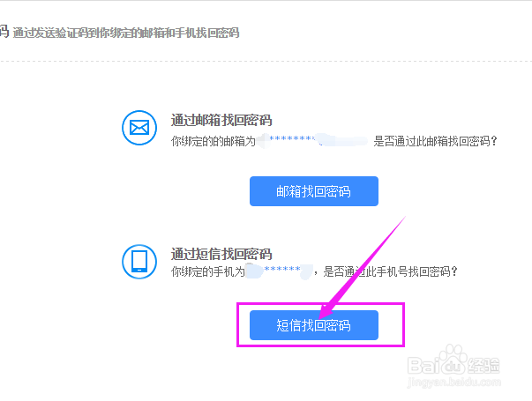Click the page subtitle 通过发送验证码到你绑定的邮箱和手机找回密码
The height and width of the screenshot is (401, 532).
point(126,33)
